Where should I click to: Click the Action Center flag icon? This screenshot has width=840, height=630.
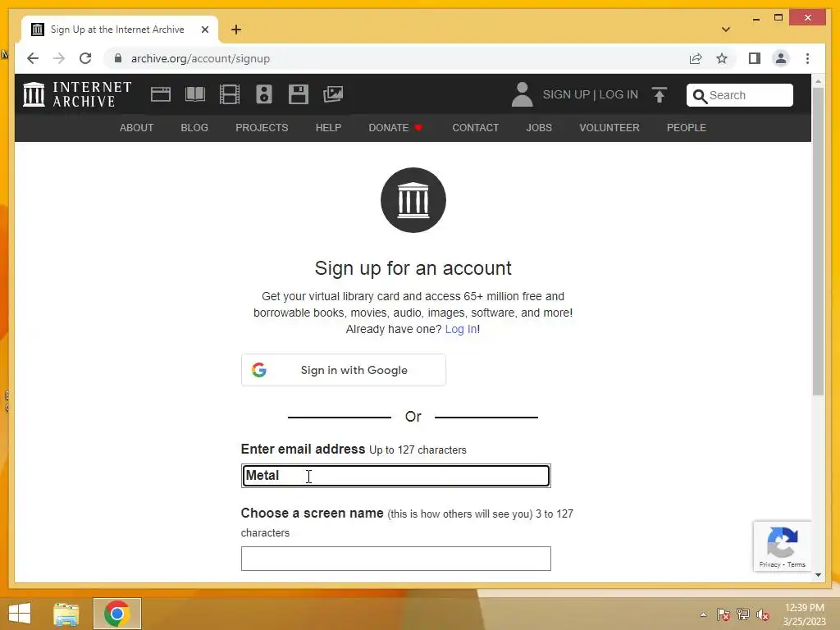click(x=723, y=614)
